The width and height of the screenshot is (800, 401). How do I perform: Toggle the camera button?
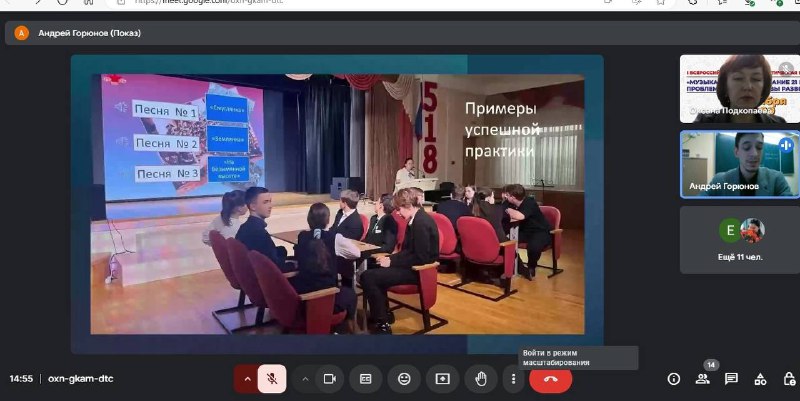pyautogui.click(x=330, y=379)
